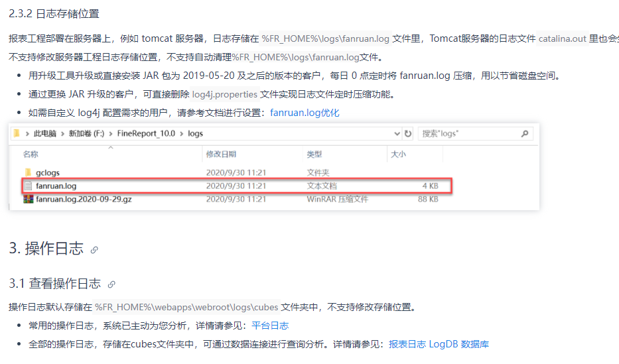
Task: Click the 3.1 查看操作日志 heading text
Action: click(x=55, y=284)
